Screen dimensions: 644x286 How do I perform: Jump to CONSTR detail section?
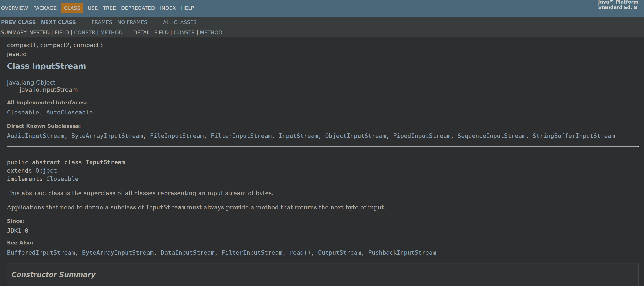click(184, 33)
